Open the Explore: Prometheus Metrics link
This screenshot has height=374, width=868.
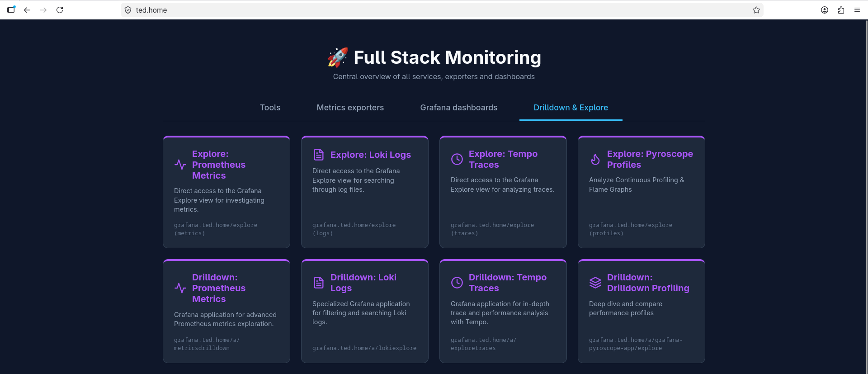tap(219, 165)
